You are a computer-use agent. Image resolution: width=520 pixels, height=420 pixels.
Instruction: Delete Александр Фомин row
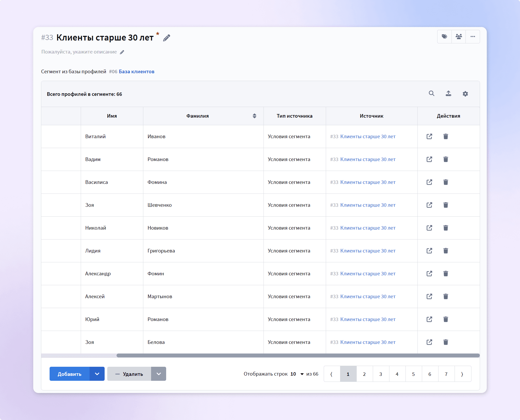(x=446, y=274)
